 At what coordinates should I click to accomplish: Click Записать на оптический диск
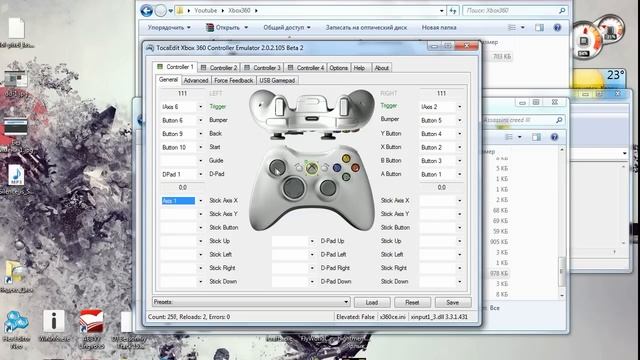tap(366, 27)
